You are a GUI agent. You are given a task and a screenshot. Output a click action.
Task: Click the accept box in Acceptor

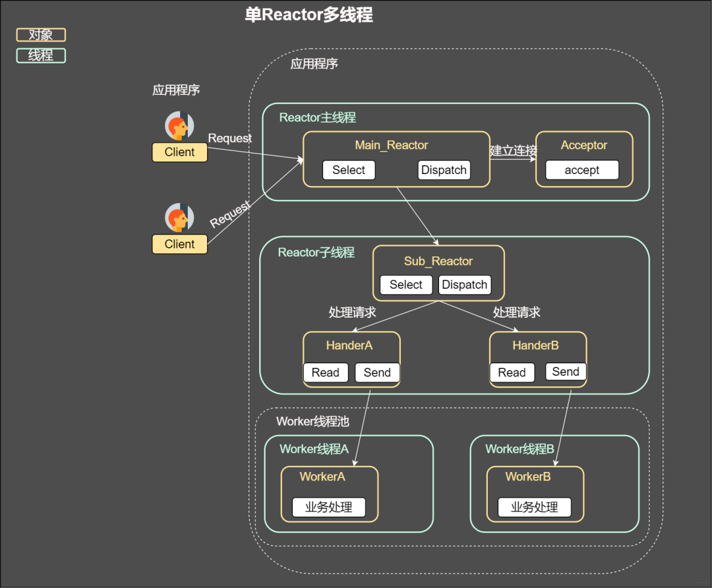click(x=581, y=170)
